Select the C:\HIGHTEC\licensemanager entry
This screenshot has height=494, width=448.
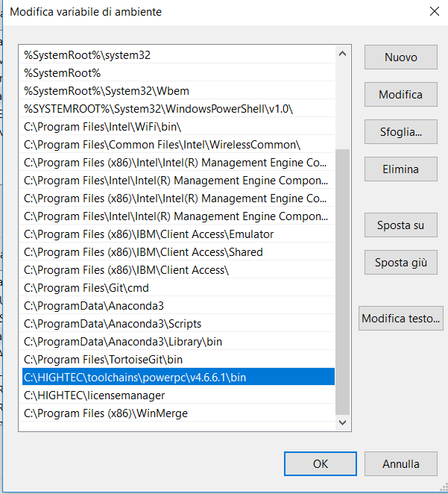tap(94, 395)
